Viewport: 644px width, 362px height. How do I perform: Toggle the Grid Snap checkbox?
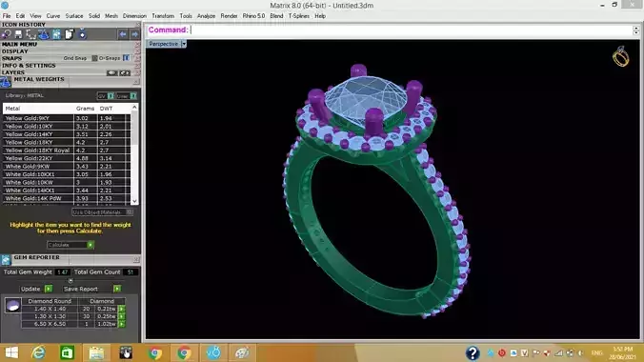pos(94,58)
